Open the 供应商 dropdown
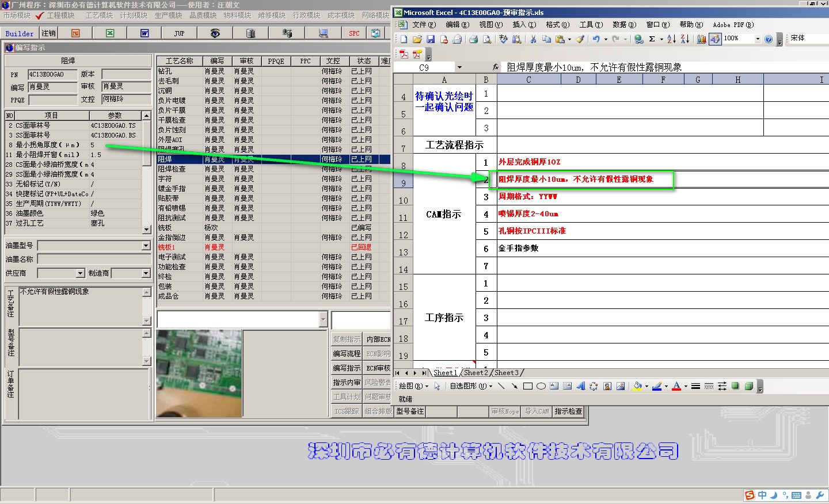The width and height of the screenshot is (829, 504). click(80, 273)
